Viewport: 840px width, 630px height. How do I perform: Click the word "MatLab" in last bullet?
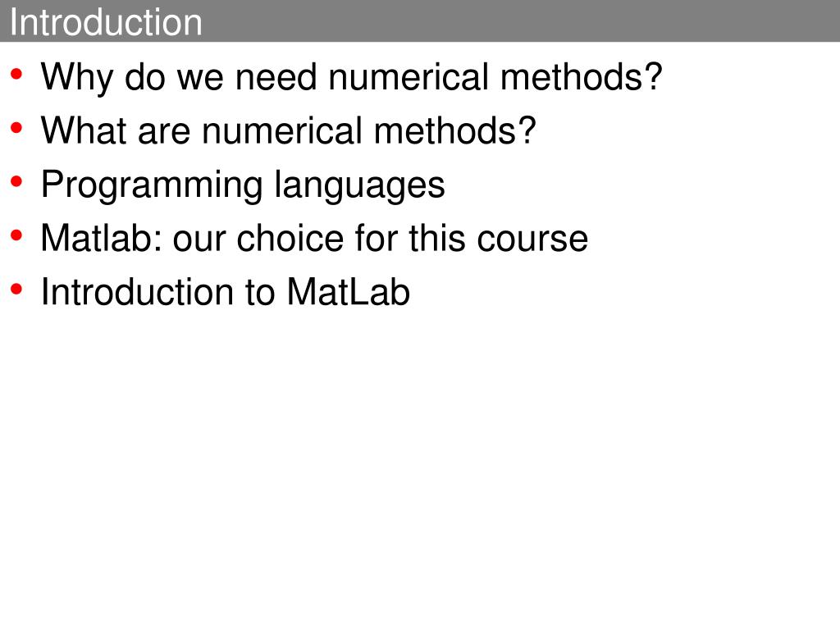(348, 292)
